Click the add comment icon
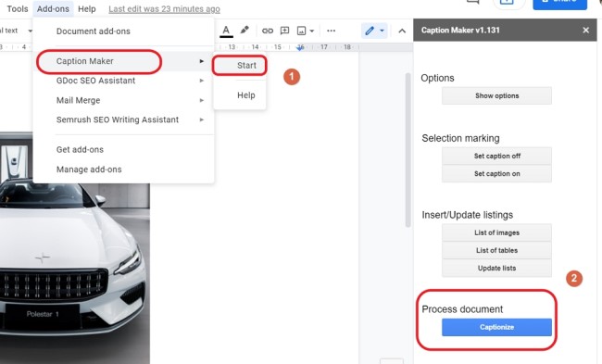 coord(284,31)
